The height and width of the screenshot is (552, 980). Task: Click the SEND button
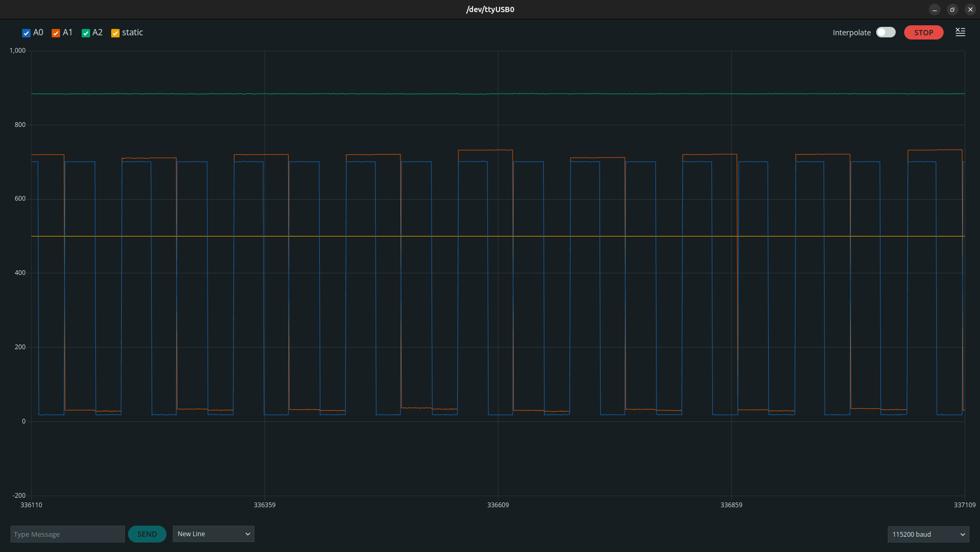click(x=147, y=534)
